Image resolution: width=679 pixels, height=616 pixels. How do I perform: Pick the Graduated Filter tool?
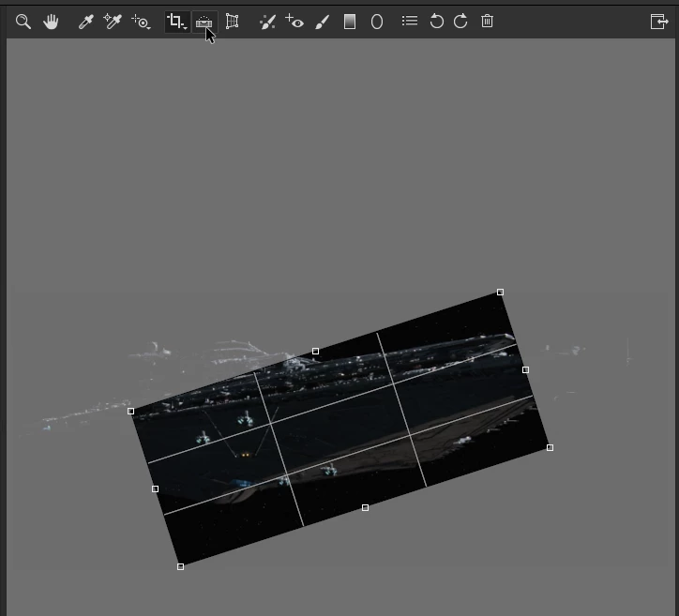click(x=350, y=22)
